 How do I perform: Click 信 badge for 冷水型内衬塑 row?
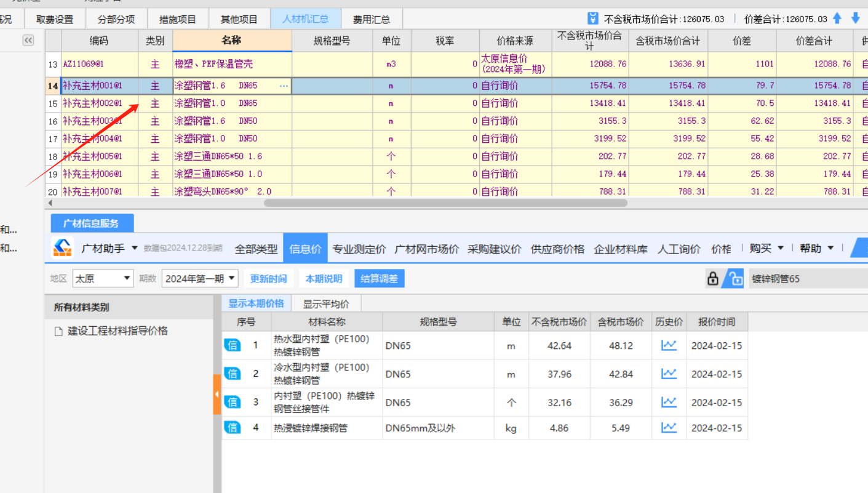[233, 374]
